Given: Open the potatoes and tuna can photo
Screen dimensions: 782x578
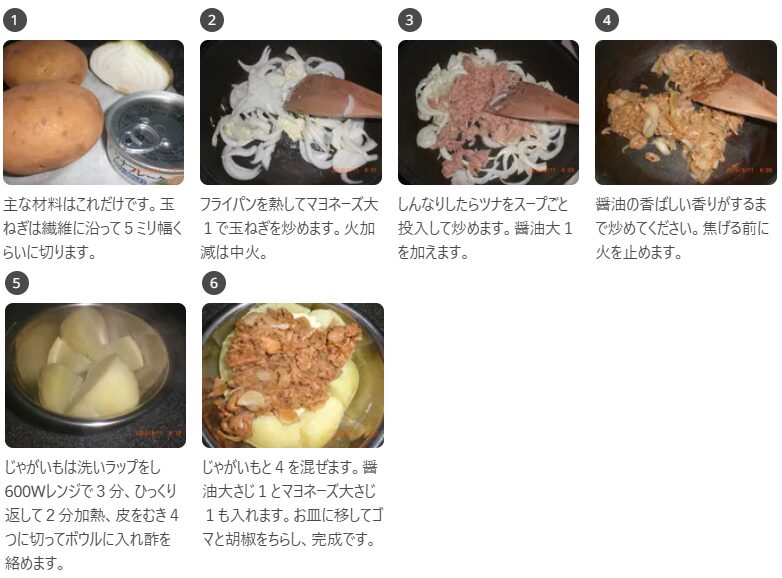Looking at the screenshot, I should point(93,112).
